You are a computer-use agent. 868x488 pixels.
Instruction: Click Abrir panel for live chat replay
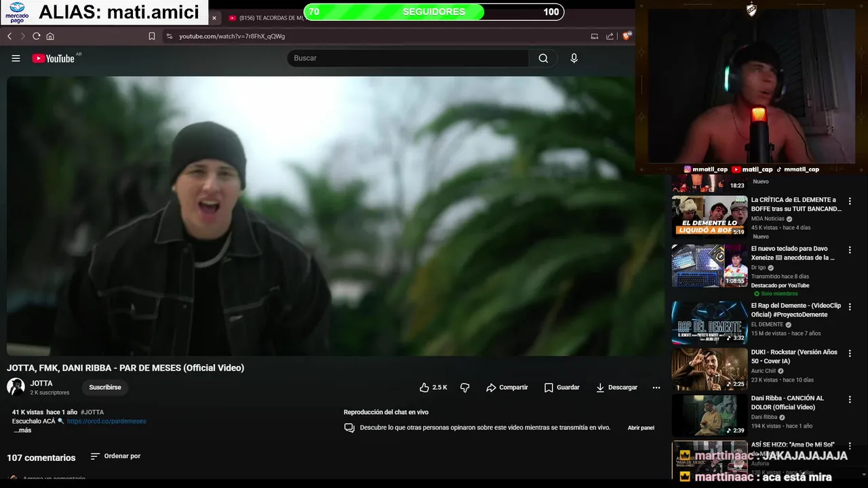coord(641,428)
